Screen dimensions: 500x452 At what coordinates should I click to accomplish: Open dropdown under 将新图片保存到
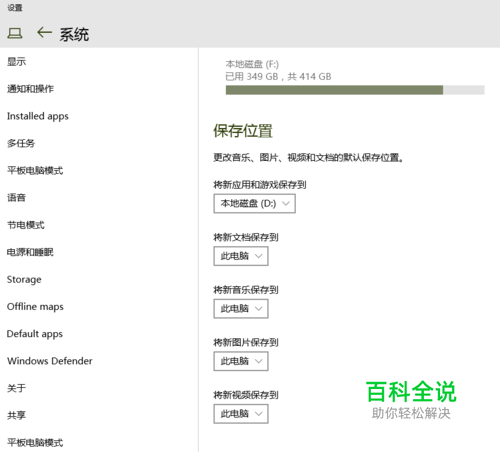pyautogui.click(x=241, y=361)
